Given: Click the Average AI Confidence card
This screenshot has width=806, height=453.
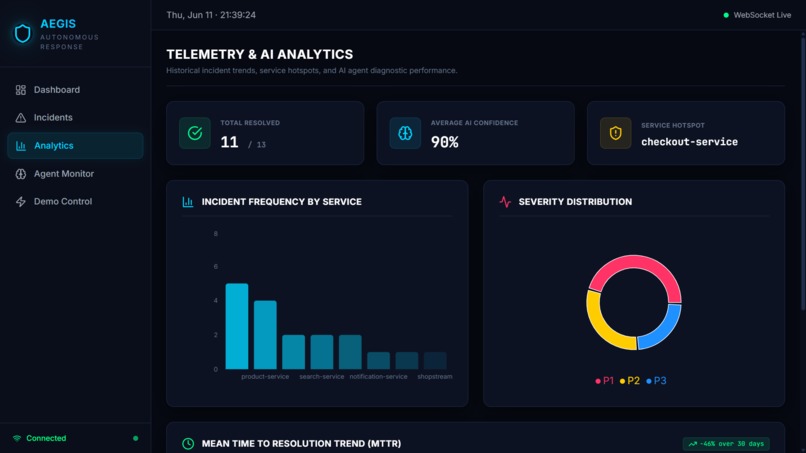Looking at the screenshot, I should coord(475,133).
